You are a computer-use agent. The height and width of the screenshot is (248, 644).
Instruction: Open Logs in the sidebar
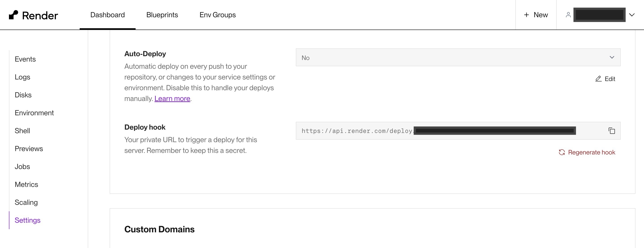click(23, 77)
